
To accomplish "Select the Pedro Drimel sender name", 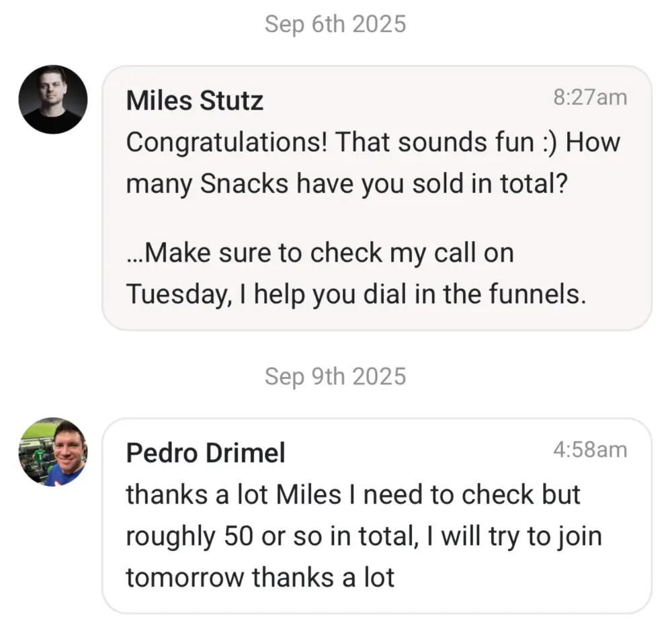I will 206,454.
